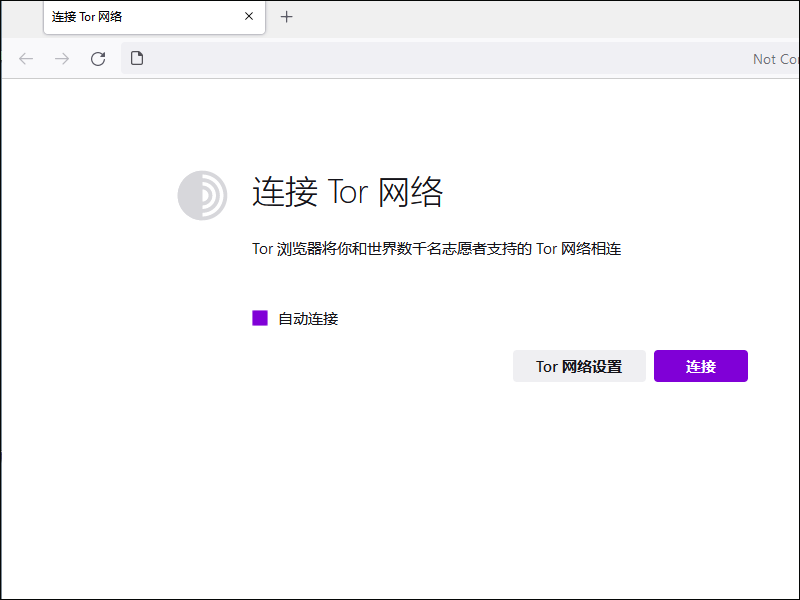Viewport: 800px width, 600px height.
Task: Click the word Tor in the tab title
Action: point(90,17)
